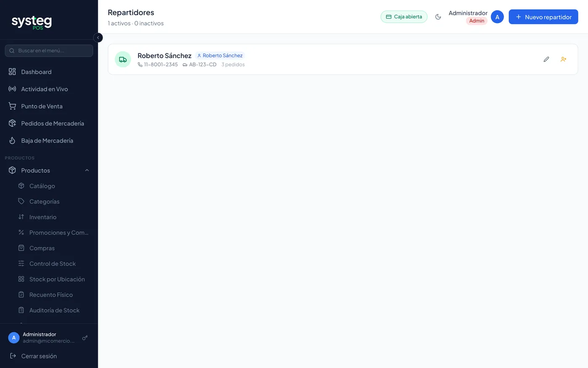
Task: Open Categorías submenu item
Action: [x=53, y=201]
